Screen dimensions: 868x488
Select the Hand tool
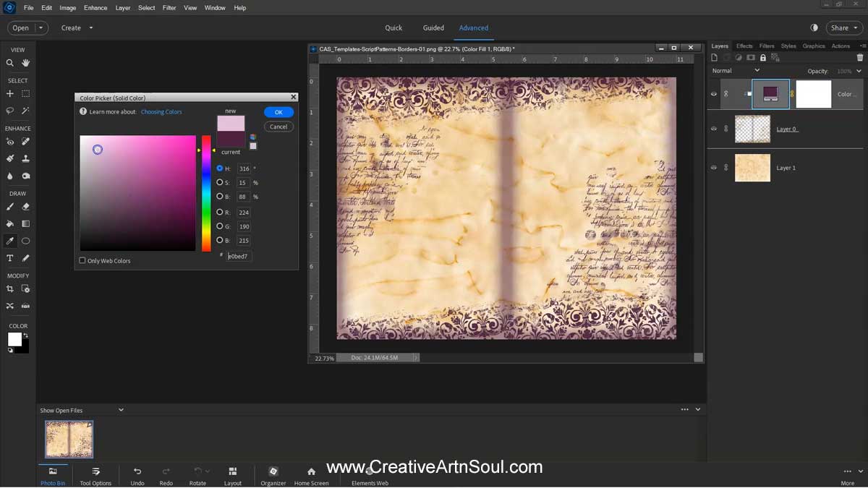[x=25, y=63]
